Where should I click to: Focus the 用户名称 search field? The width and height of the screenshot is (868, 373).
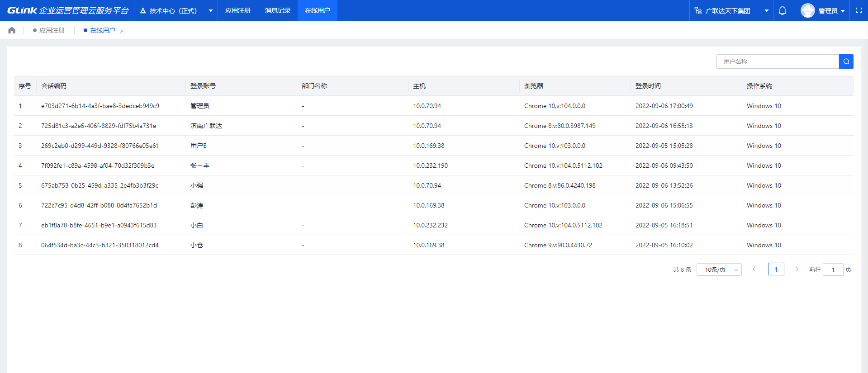click(x=778, y=61)
